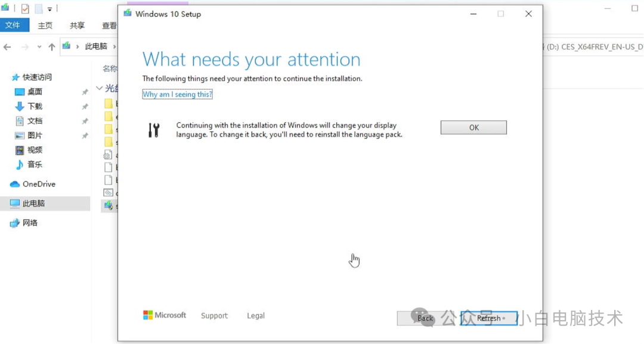Click the drive icon in the address bar

tap(67, 46)
